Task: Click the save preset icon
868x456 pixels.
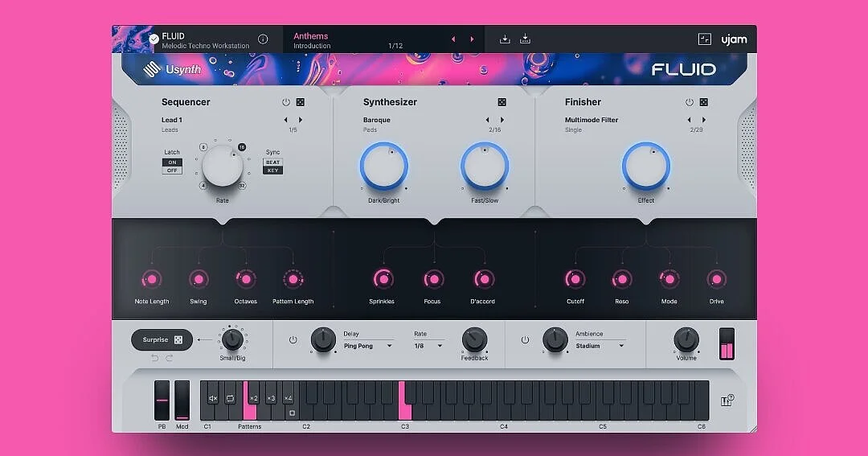Action: tap(526, 39)
